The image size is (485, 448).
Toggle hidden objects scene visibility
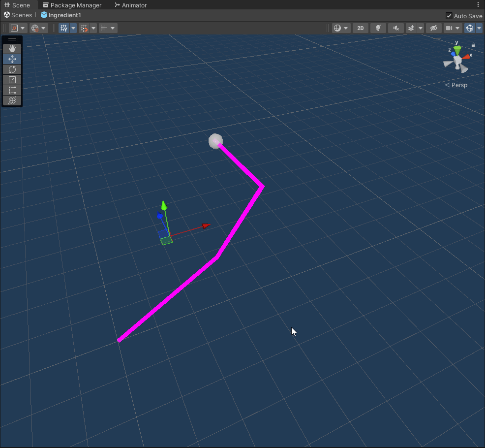pyautogui.click(x=433, y=28)
